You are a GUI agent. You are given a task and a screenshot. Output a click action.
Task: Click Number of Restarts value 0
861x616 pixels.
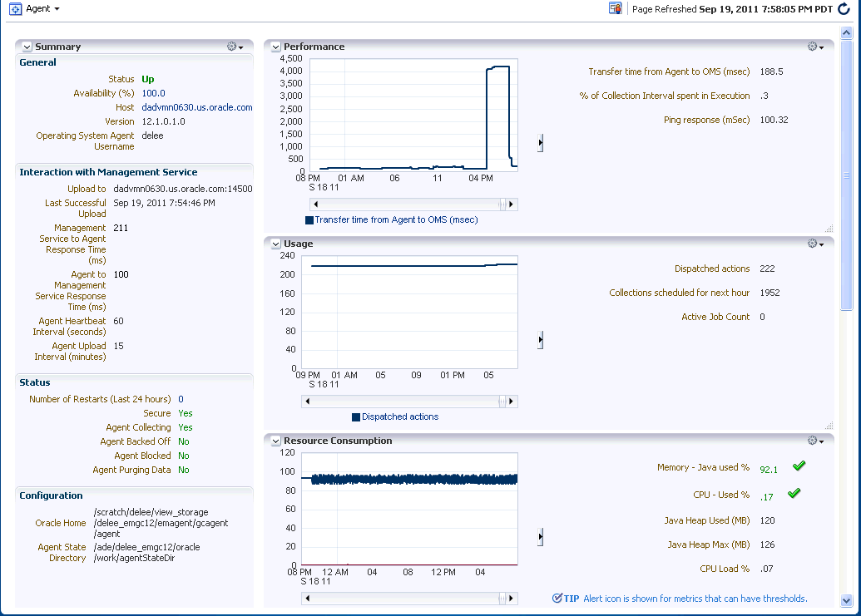coord(181,399)
